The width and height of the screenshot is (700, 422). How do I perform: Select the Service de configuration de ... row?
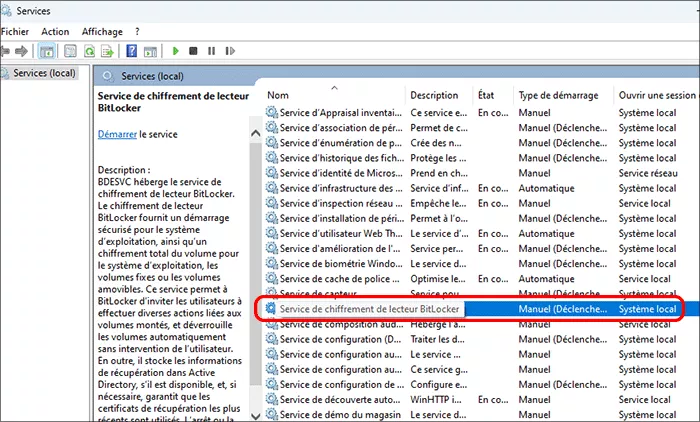pyautogui.click(x=482, y=384)
